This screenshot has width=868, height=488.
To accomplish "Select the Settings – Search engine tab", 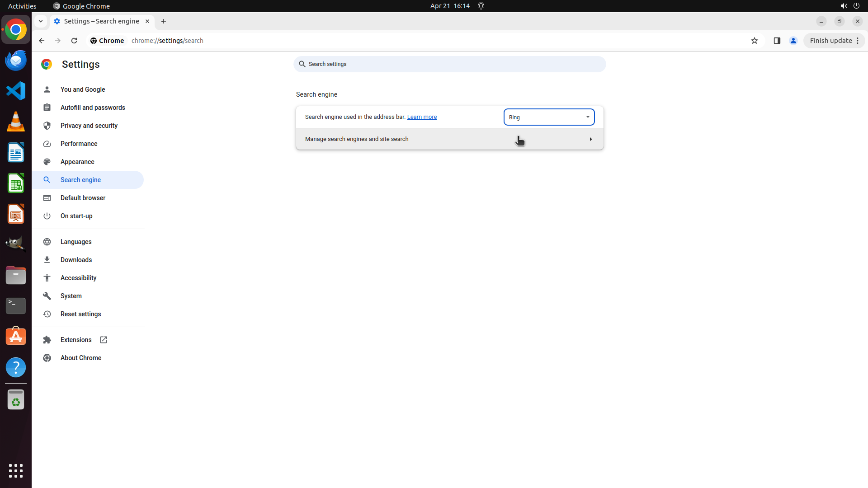I will pos(101,21).
